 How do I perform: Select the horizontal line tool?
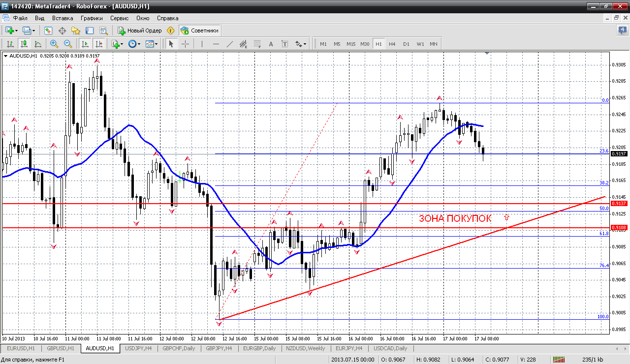[x=216, y=44]
